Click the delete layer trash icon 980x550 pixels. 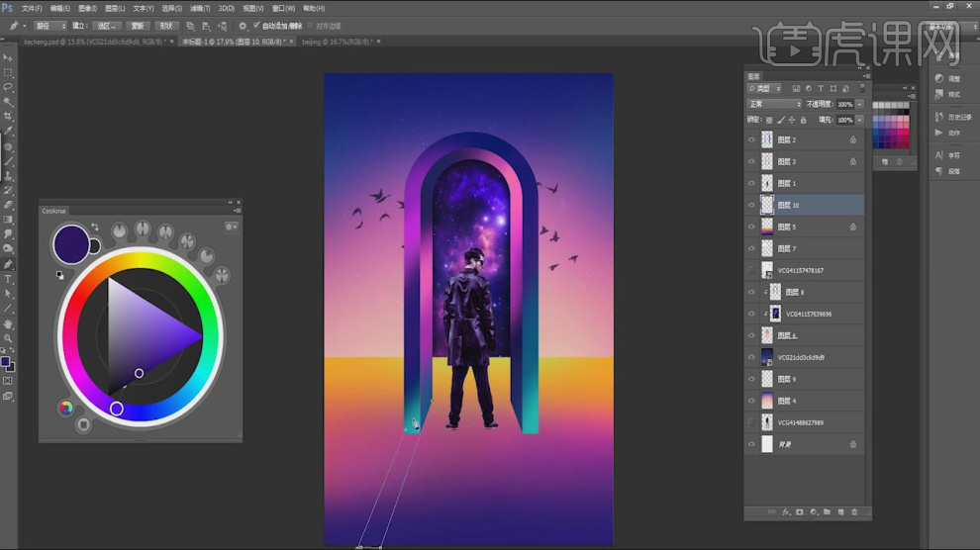tap(854, 512)
